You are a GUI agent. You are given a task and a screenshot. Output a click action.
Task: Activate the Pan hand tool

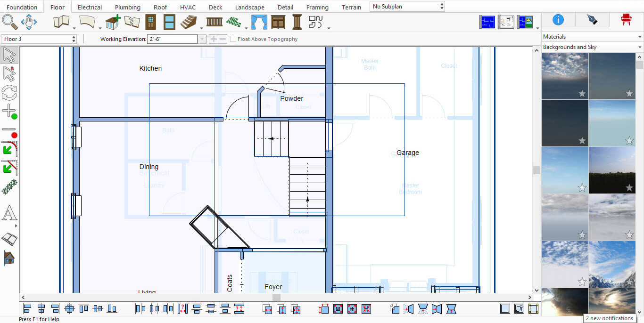click(29, 22)
